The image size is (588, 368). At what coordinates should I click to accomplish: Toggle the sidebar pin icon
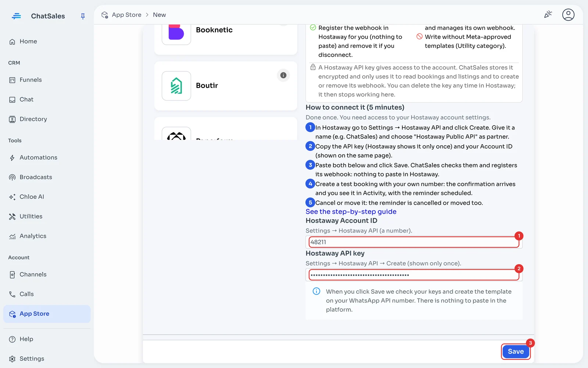tap(83, 16)
